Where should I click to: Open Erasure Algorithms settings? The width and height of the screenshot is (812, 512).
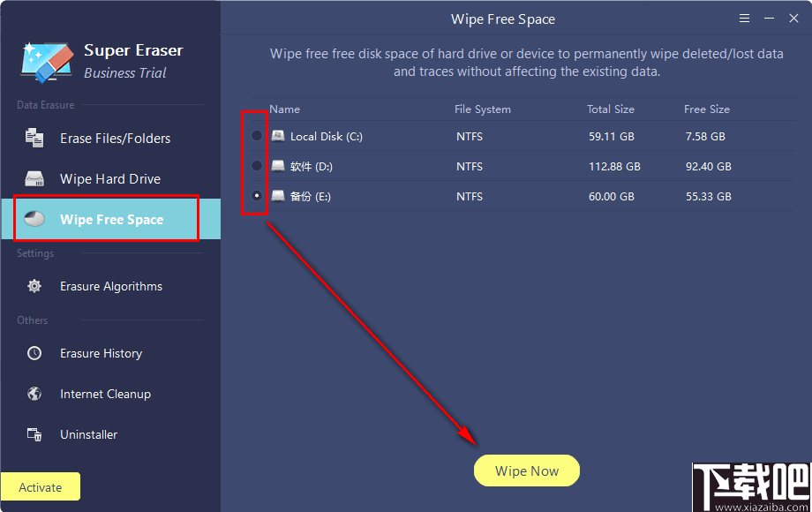(x=111, y=286)
